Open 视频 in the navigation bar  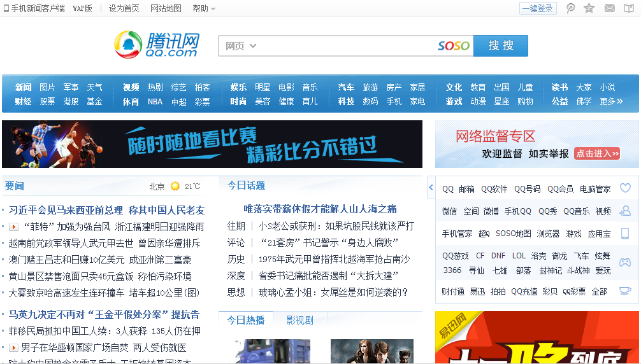click(x=131, y=87)
